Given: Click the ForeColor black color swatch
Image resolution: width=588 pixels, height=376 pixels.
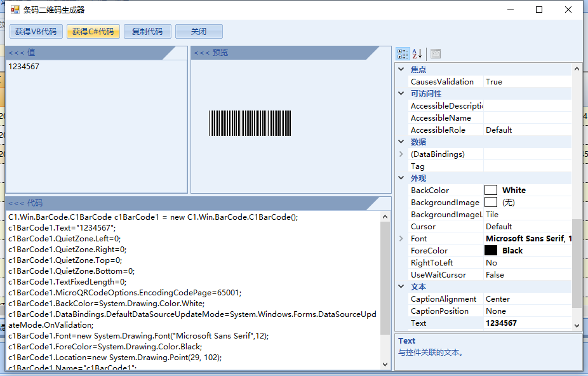Looking at the screenshot, I should [490, 250].
